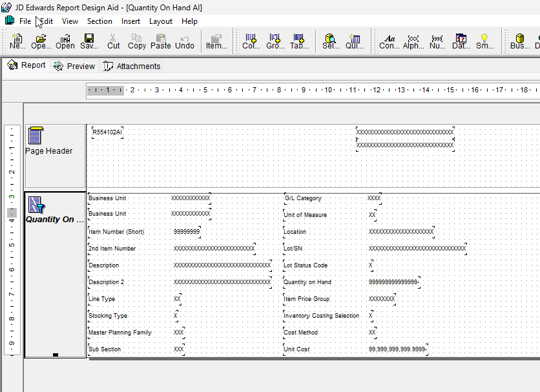
Task: Select the Page Header section icon
Action: (36, 135)
